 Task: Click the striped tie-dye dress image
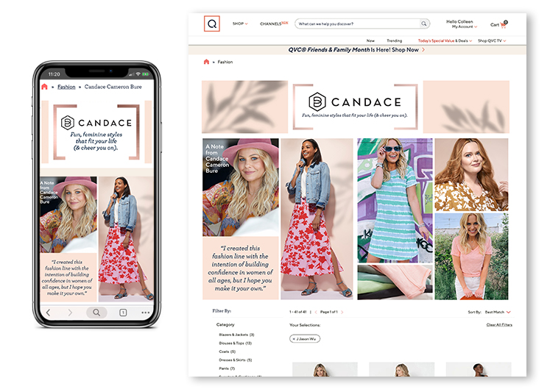pyautogui.click(x=395, y=200)
